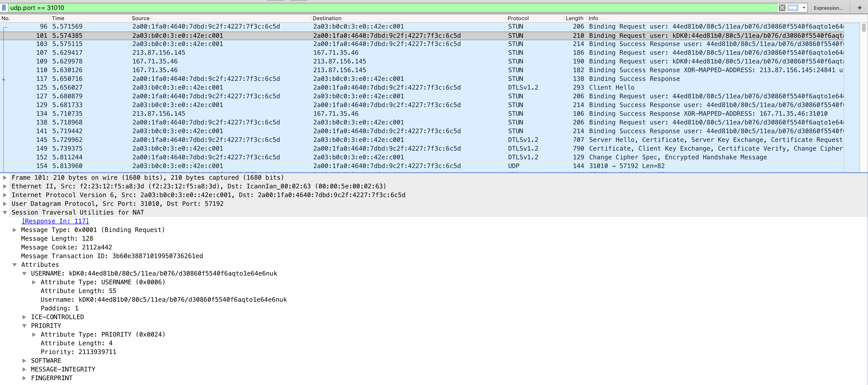Follow the Response In: 117 link
This screenshot has width=868, height=385.
coord(55,221)
